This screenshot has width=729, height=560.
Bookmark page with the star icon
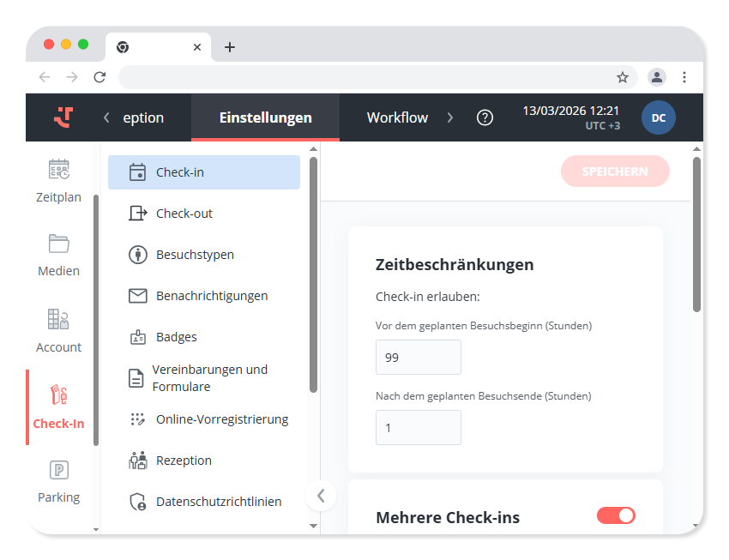[x=623, y=77]
